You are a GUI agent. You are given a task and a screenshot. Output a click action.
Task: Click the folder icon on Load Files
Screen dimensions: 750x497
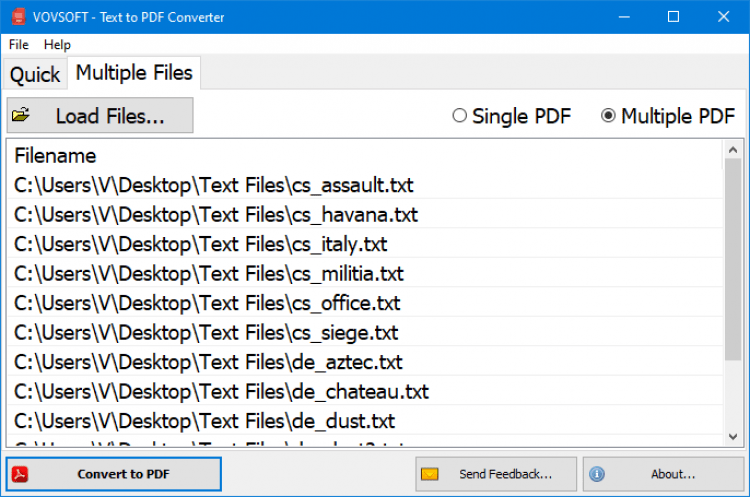21,116
